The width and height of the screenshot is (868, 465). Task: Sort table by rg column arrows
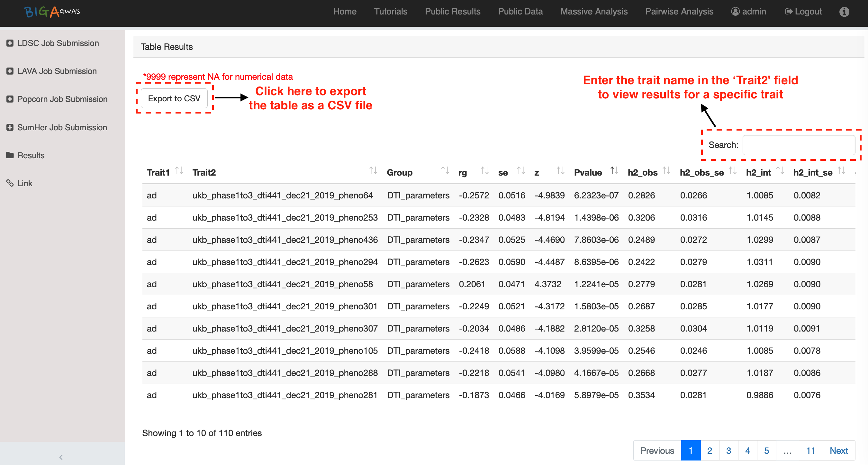point(484,171)
